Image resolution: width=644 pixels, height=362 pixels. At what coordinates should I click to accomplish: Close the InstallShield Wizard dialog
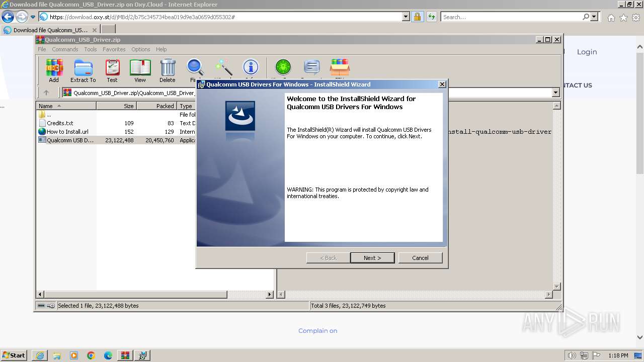442,84
